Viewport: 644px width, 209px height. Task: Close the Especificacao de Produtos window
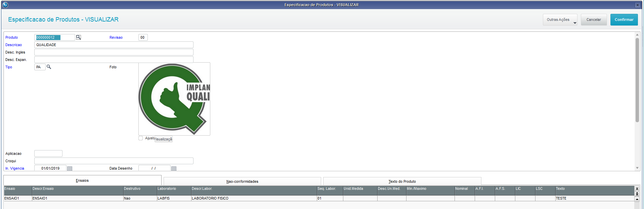click(637, 5)
